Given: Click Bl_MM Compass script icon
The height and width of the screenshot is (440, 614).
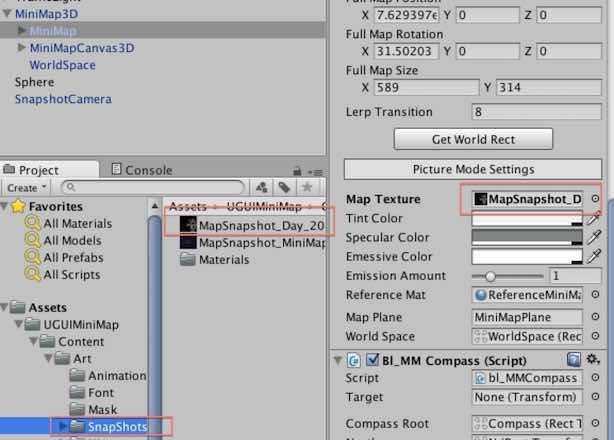Looking at the screenshot, I should pos(354,360).
